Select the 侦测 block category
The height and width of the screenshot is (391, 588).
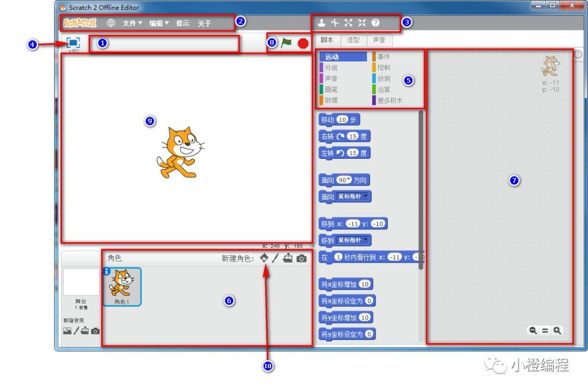[x=396, y=79]
